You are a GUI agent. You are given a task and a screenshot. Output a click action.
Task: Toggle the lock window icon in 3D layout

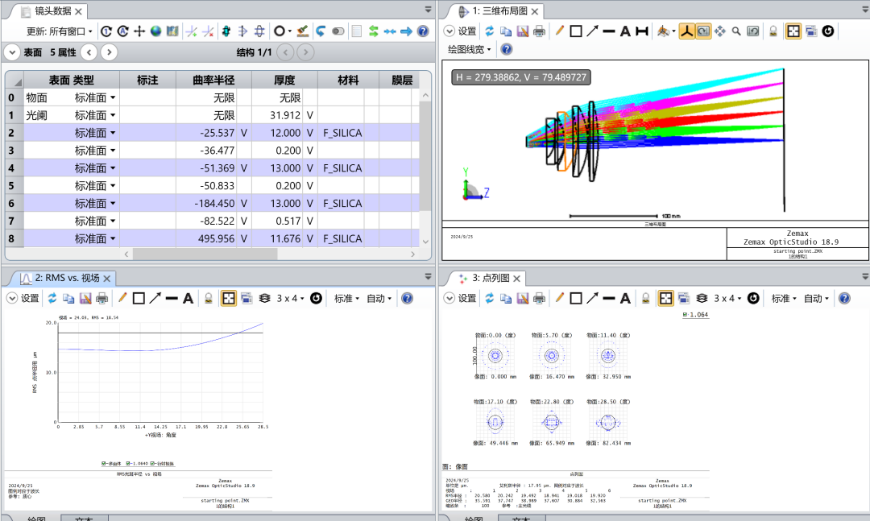(x=773, y=31)
